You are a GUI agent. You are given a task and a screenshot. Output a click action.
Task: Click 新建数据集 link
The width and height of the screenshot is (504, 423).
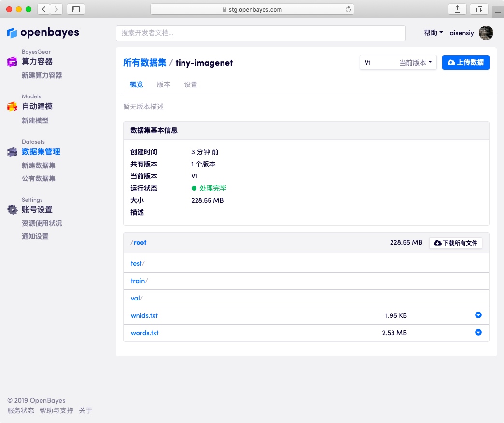point(39,165)
